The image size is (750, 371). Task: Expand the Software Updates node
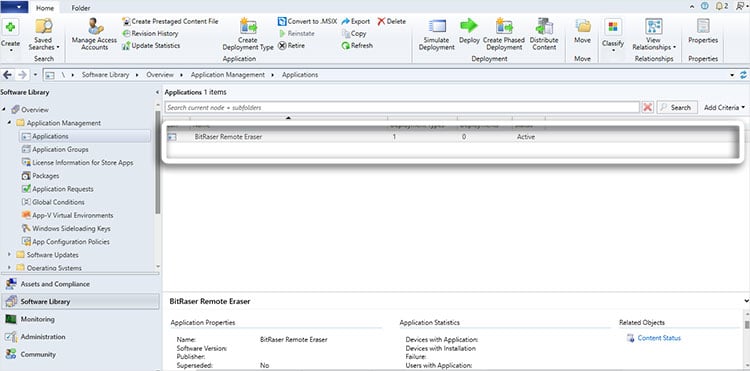tap(10, 255)
